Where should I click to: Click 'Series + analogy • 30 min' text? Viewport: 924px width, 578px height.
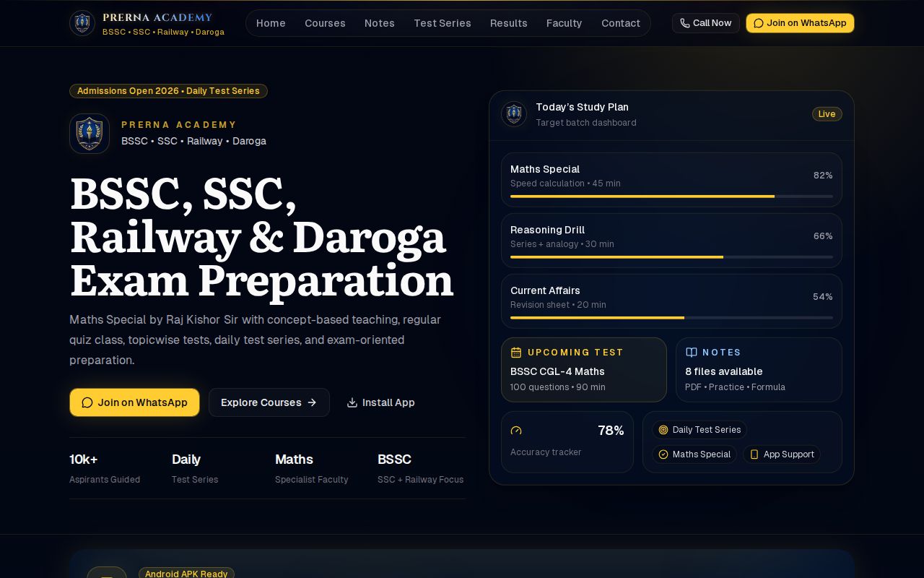coord(562,244)
